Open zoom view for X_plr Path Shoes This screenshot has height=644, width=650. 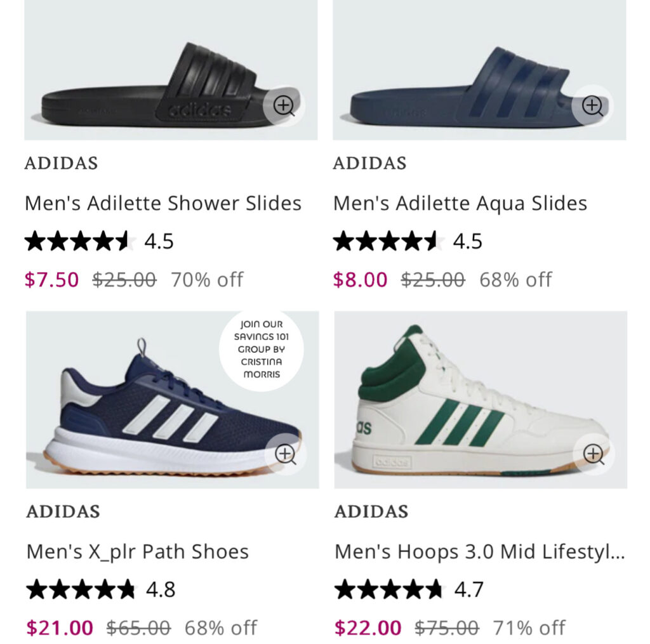[x=286, y=454]
